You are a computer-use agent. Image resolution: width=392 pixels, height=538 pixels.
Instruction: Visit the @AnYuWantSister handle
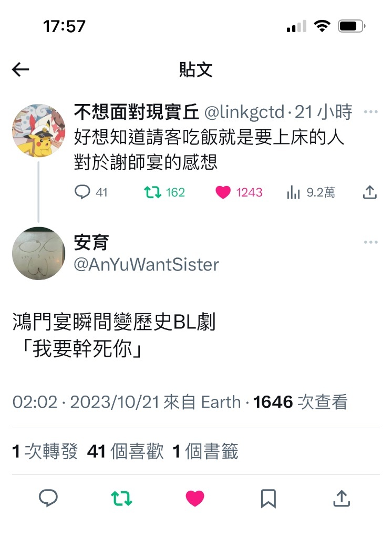pos(146,265)
